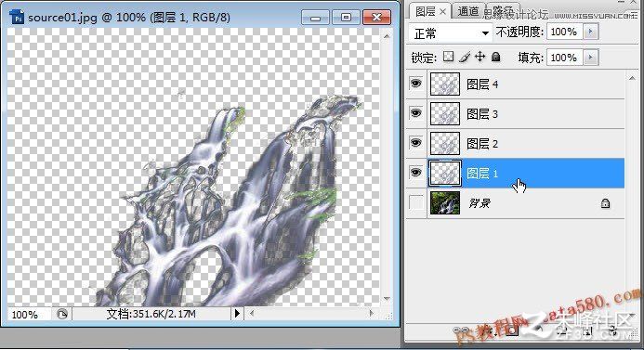Click the lock image pixels brush icon

click(464, 57)
